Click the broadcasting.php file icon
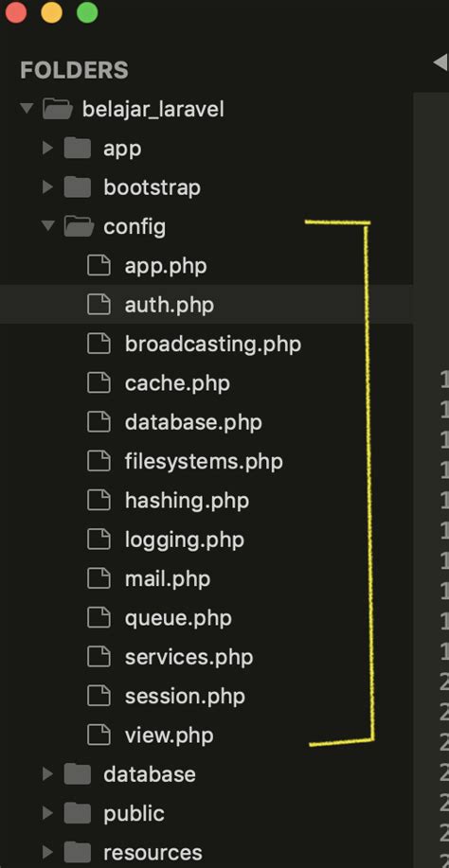Image resolution: width=449 pixels, height=868 pixels. coord(99,344)
